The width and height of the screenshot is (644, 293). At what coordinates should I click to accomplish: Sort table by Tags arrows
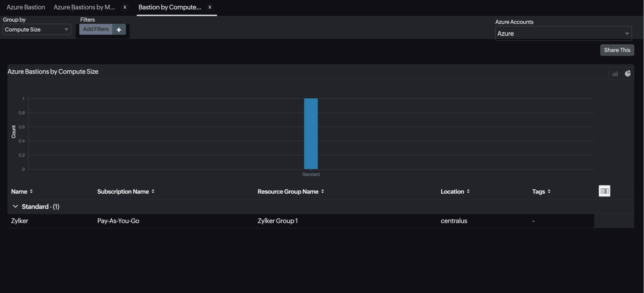tap(549, 191)
